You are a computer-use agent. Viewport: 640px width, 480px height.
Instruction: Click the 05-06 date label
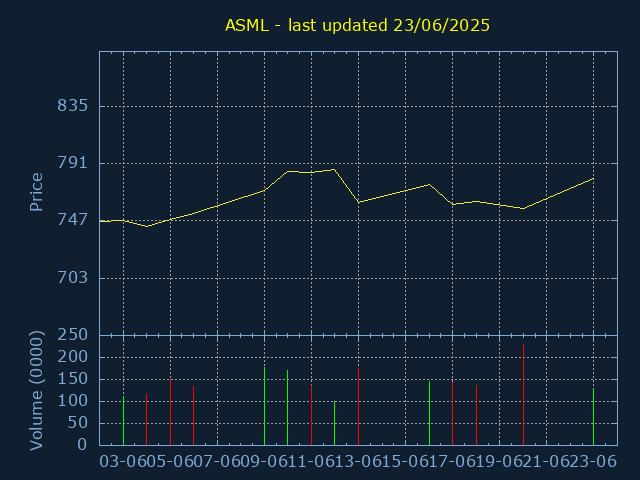point(170,462)
